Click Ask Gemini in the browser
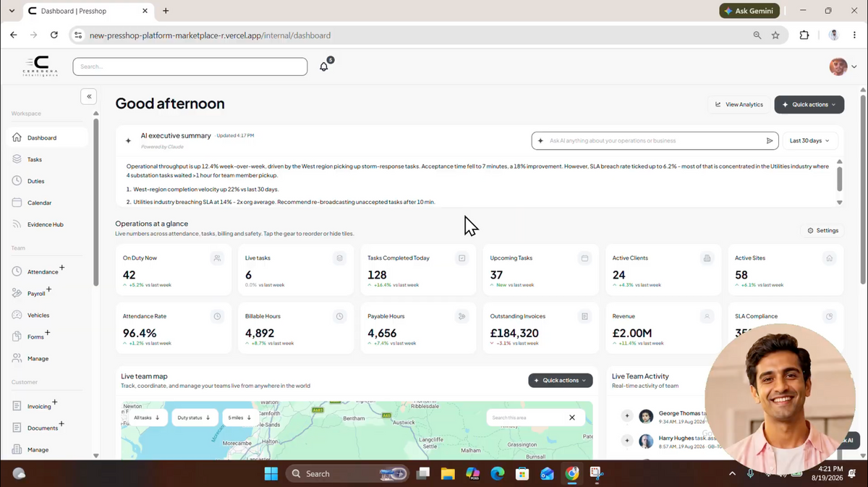 click(x=750, y=11)
